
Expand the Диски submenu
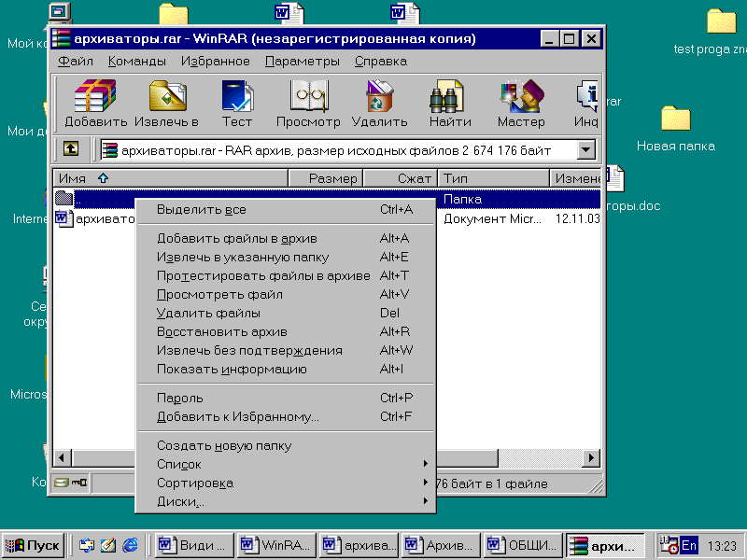pos(286,501)
